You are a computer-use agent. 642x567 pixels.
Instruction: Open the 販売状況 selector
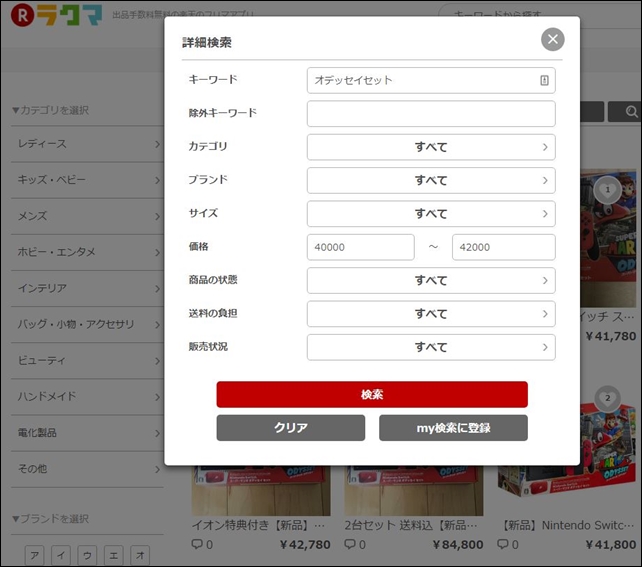[x=431, y=347]
